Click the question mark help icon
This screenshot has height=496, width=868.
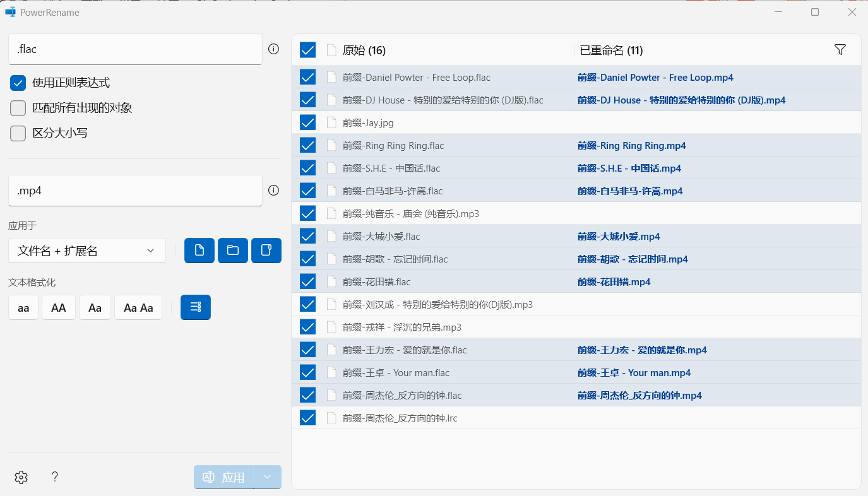(55, 477)
